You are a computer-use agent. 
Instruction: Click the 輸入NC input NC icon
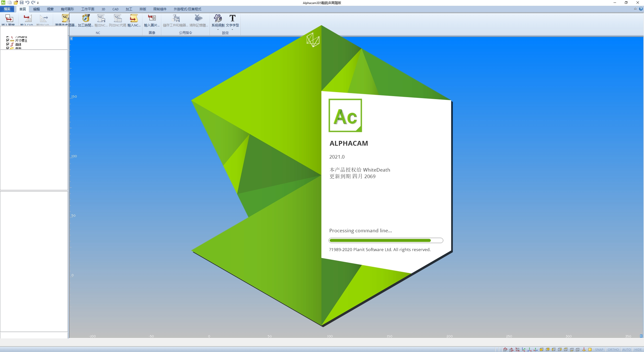coord(134,18)
